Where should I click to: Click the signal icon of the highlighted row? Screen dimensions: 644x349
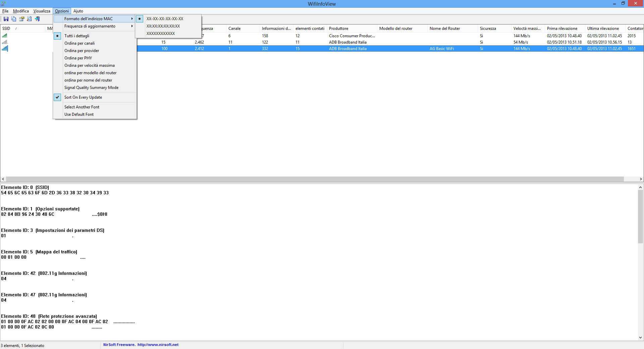click(x=5, y=48)
